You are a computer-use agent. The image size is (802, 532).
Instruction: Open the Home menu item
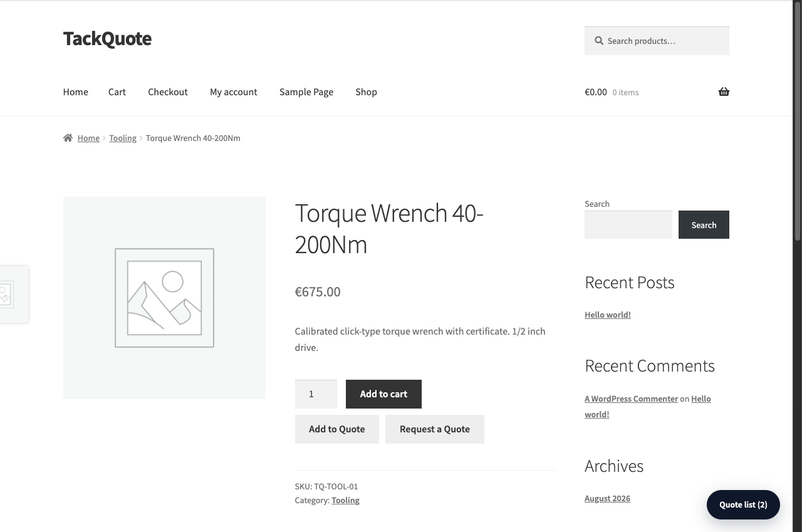point(76,92)
